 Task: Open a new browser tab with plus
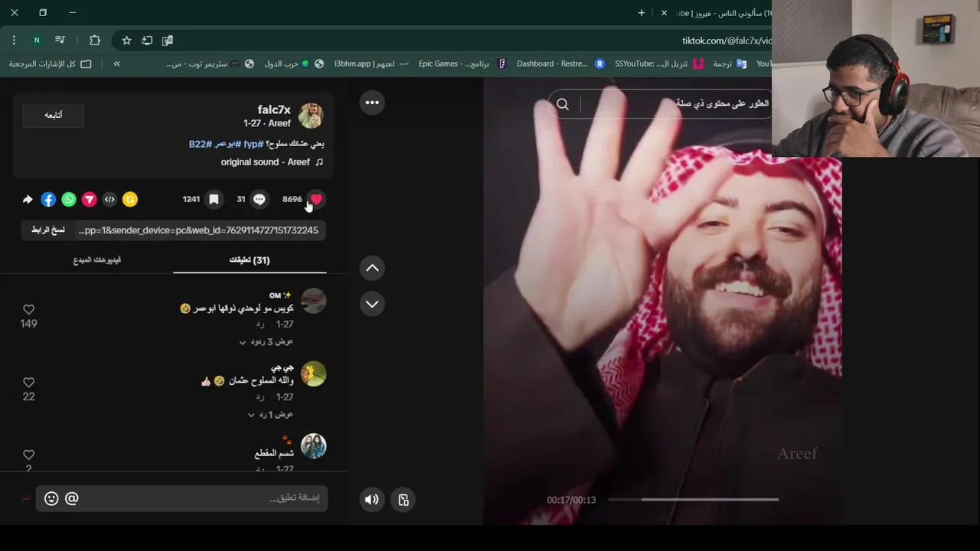(x=642, y=12)
